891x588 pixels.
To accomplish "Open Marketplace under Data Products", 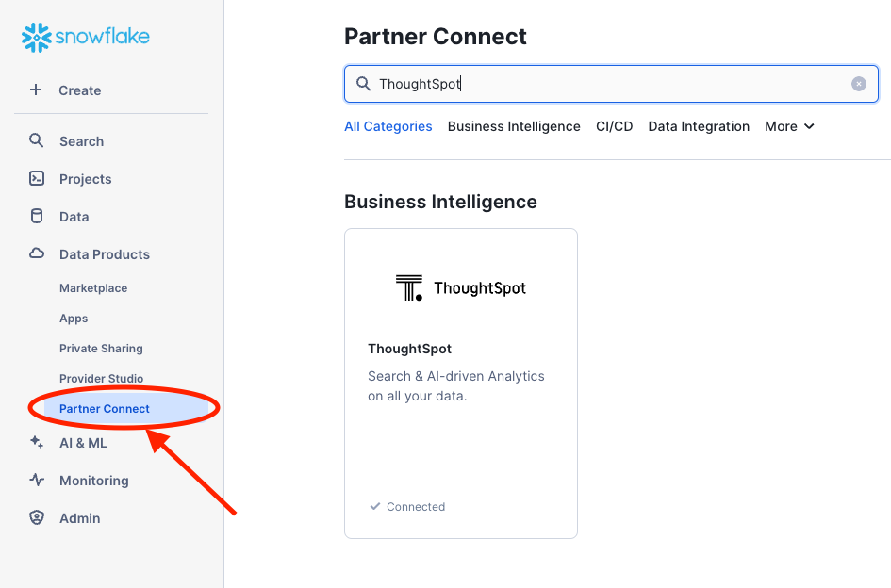I will coord(93,288).
